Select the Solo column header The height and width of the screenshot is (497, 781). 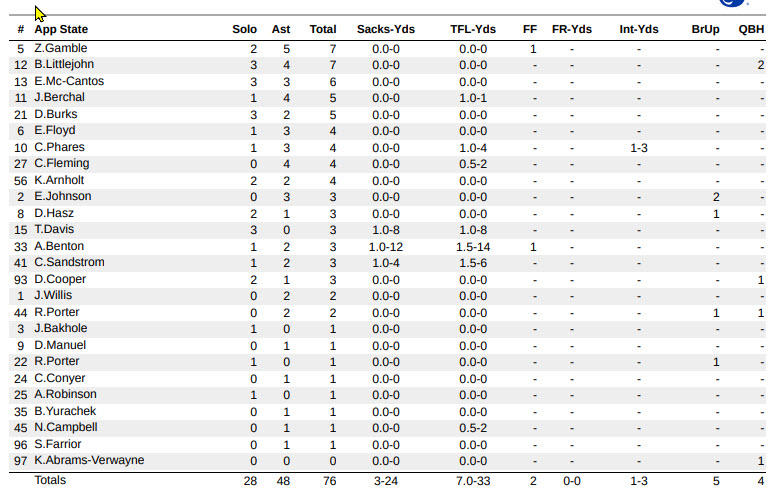[x=244, y=30]
